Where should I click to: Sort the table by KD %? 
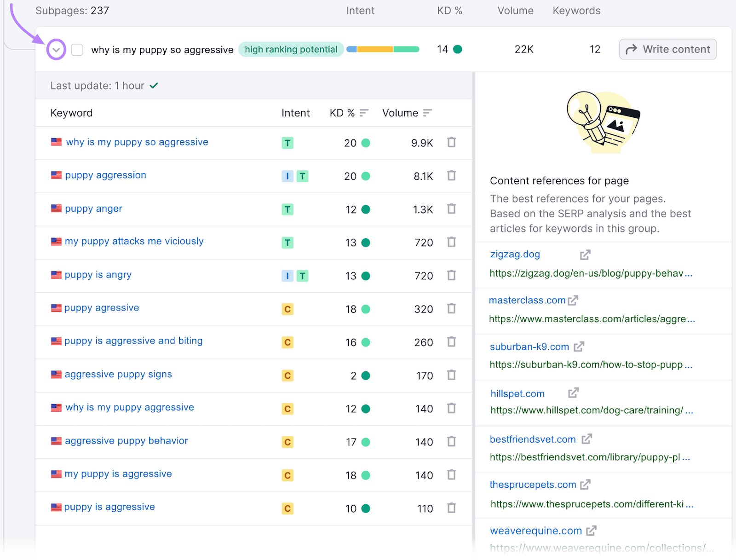363,112
